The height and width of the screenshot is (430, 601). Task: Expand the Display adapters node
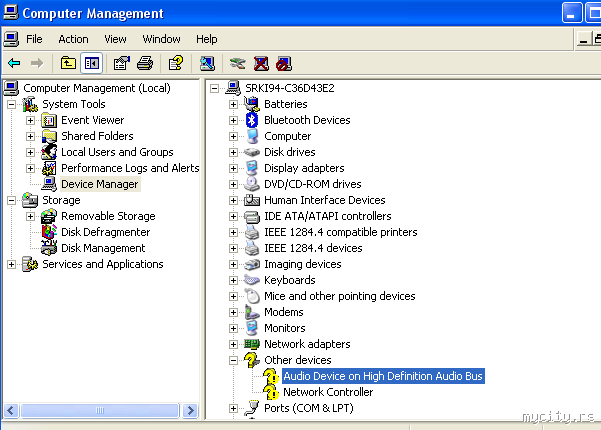click(233, 168)
